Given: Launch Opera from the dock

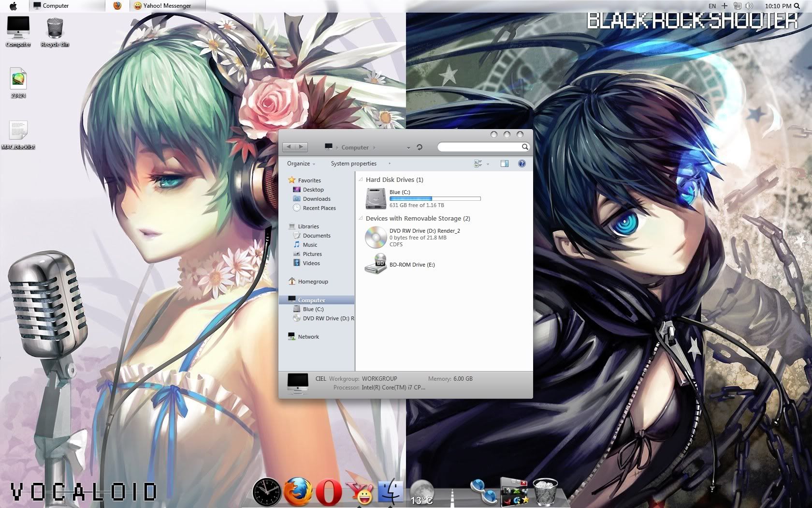Looking at the screenshot, I should click(x=329, y=492).
